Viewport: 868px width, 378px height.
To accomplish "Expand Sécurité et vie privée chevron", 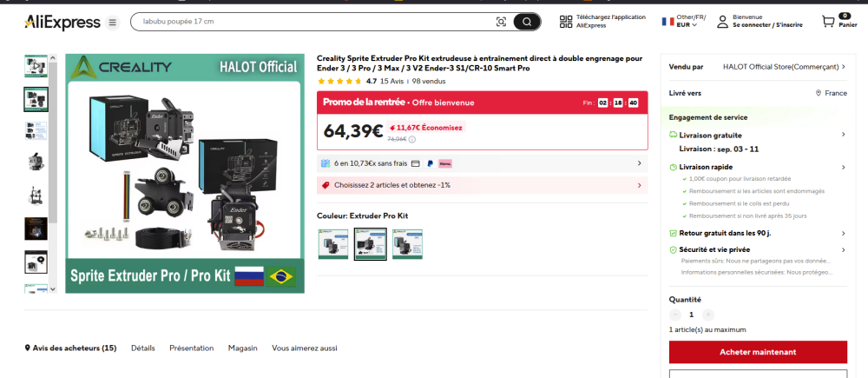I will click(x=843, y=250).
